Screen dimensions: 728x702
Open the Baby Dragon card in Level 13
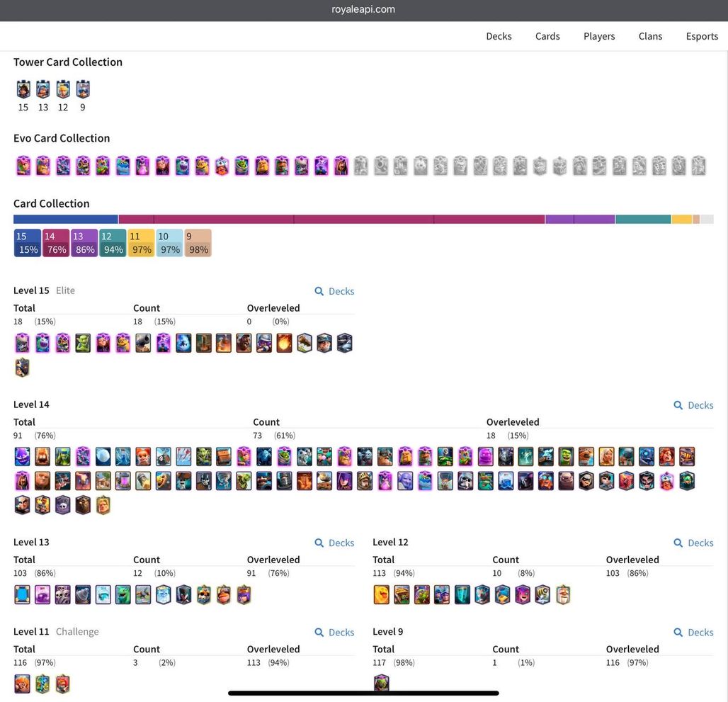pyautogui.click(x=123, y=595)
